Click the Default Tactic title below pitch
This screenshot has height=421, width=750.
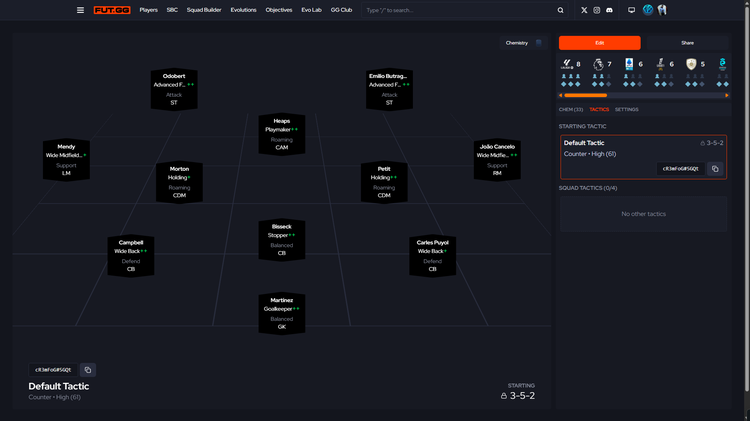pyautogui.click(x=59, y=386)
